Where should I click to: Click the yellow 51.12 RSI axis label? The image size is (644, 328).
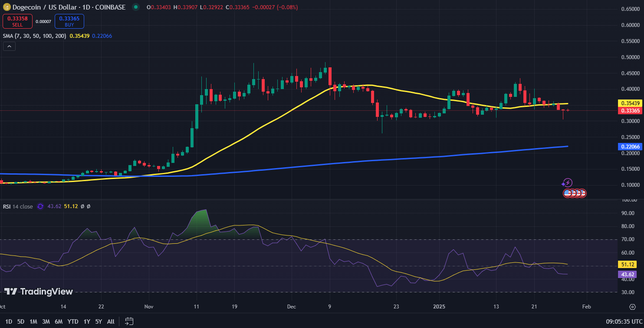626,265
